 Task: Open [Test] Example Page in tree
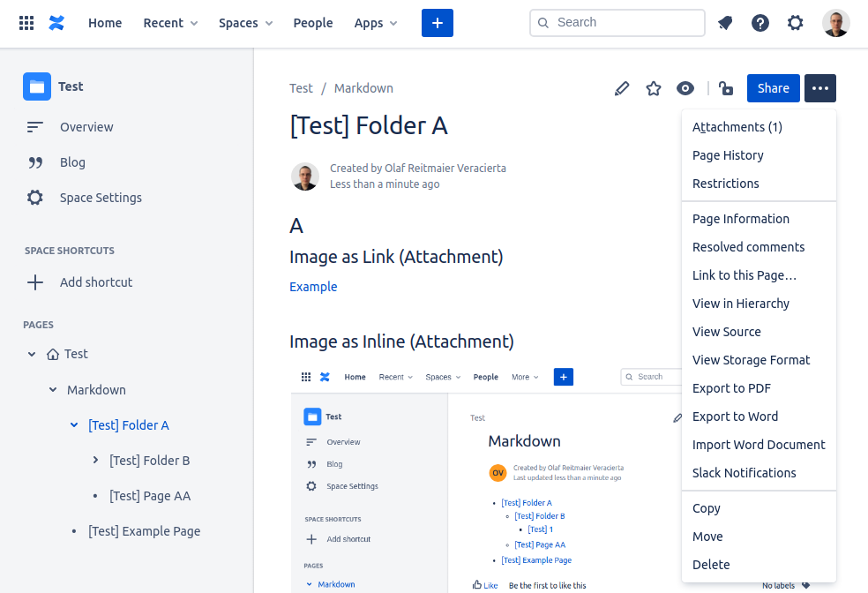tap(145, 531)
